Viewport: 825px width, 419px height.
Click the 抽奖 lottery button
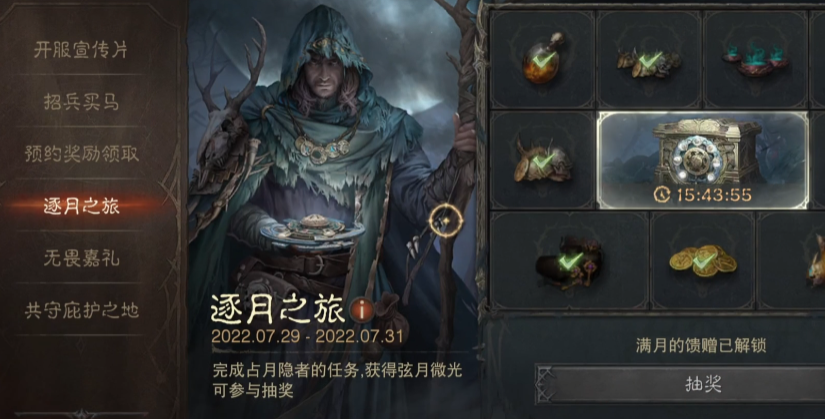(x=702, y=384)
